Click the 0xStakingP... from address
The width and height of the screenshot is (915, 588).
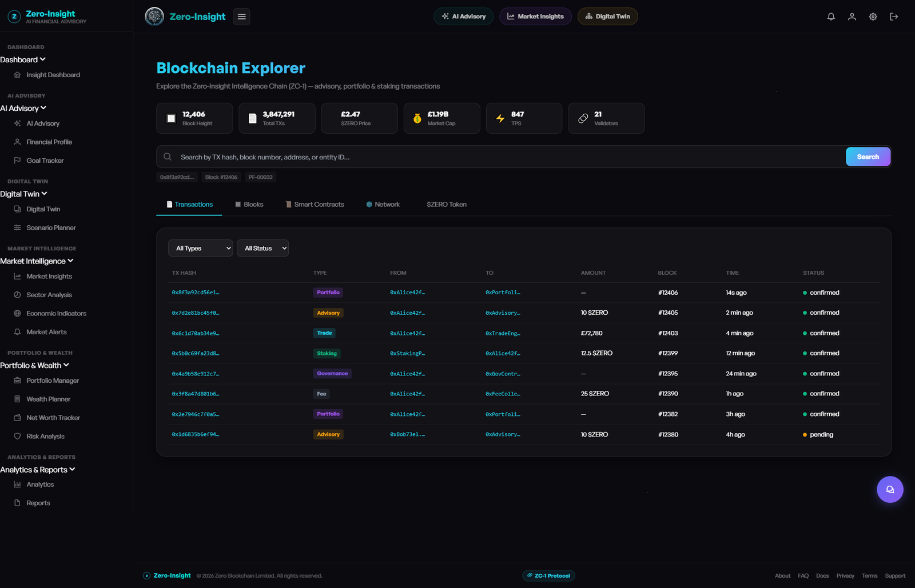pos(407,354)
